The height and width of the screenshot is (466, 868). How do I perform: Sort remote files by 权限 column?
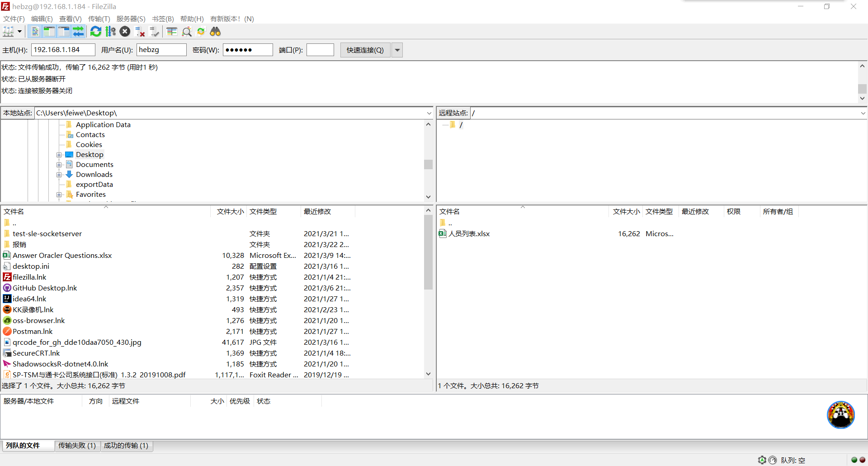pos(742,211)
